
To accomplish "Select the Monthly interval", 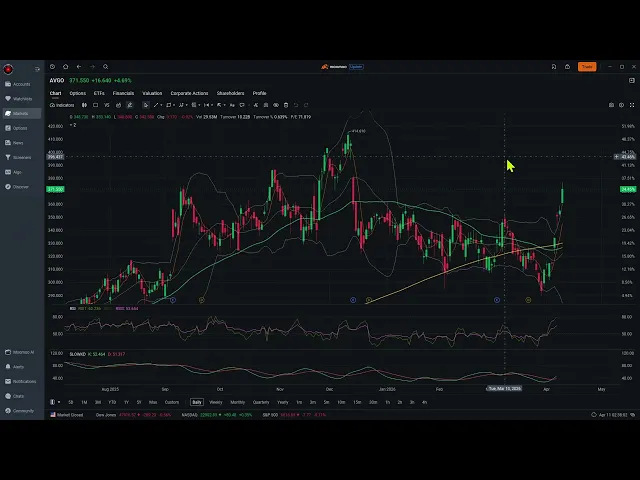I will (x=238, y=402).
